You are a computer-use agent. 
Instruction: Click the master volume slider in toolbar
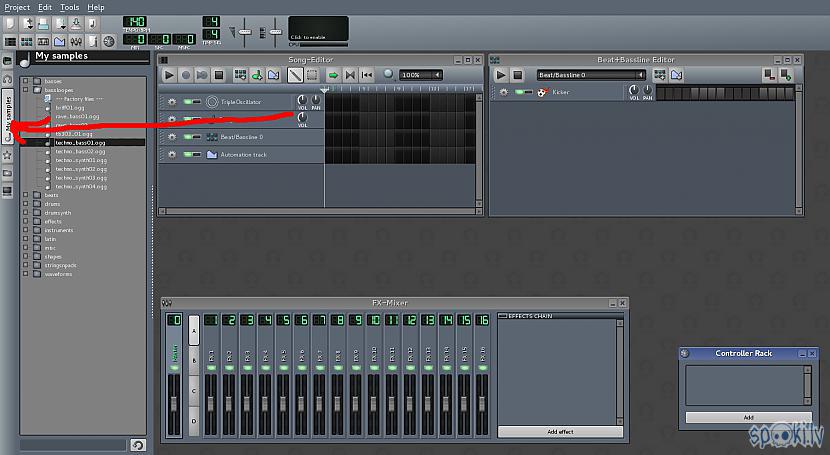pyautogui.click(x=245, y=32)
